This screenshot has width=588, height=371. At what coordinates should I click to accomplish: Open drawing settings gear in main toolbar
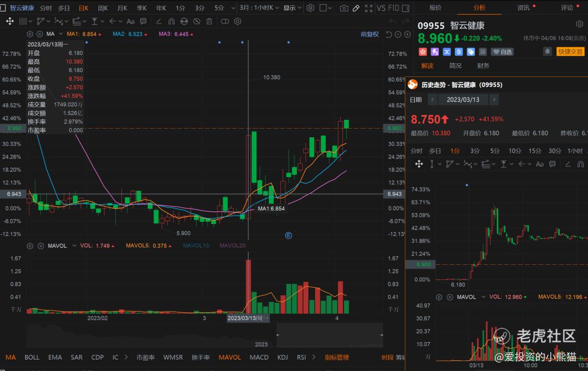pos(237,21)
